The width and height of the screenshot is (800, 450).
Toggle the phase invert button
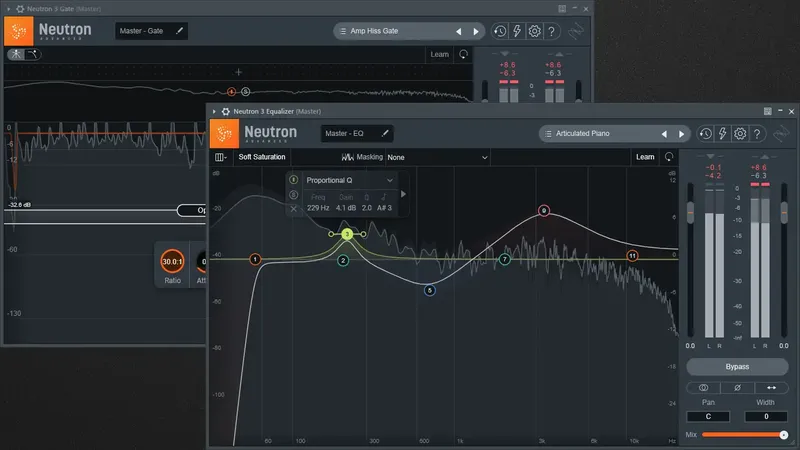737,388
